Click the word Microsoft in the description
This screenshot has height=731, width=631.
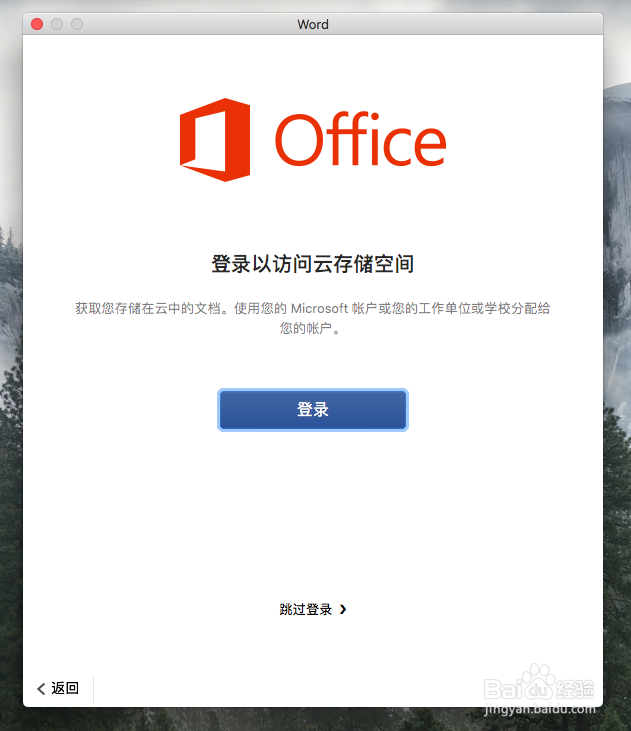point(319,308)
